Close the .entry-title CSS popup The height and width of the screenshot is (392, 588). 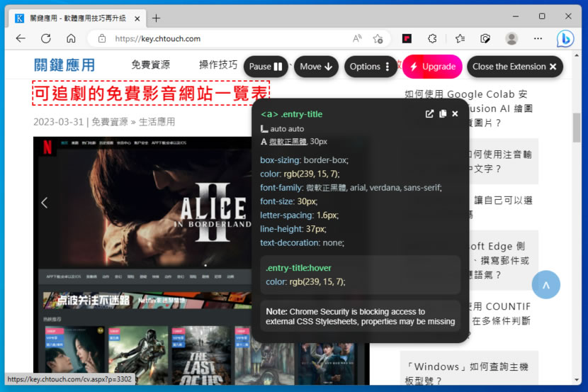click(455, 113)
